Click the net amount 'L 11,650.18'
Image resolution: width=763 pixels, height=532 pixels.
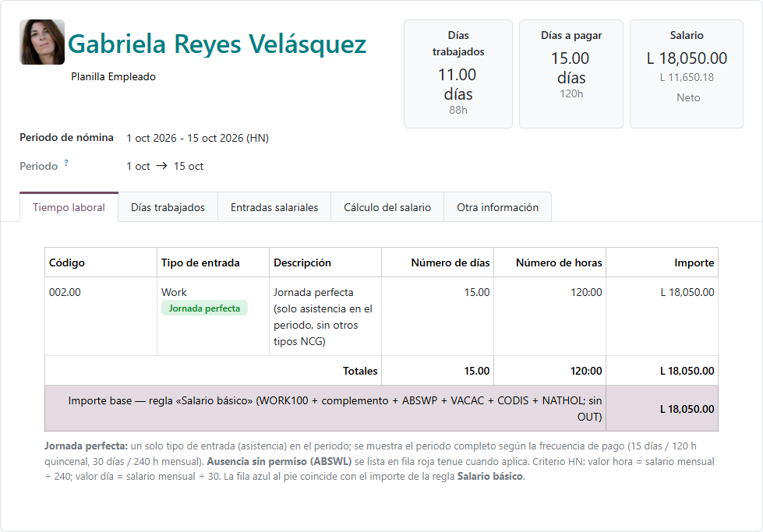[x=687, y=77]
